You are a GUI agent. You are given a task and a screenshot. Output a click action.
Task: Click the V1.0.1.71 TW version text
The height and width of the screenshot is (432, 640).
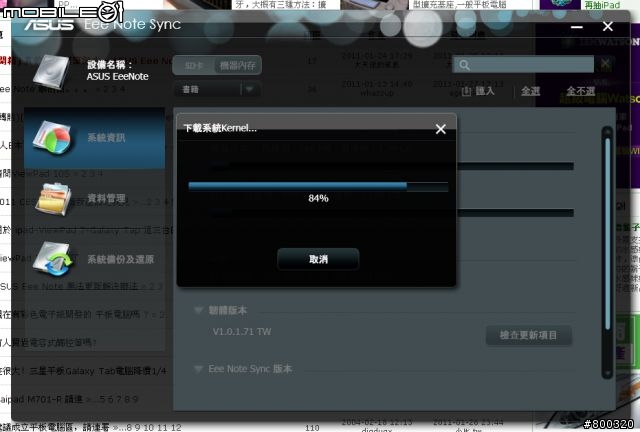[x=242, y=332]
